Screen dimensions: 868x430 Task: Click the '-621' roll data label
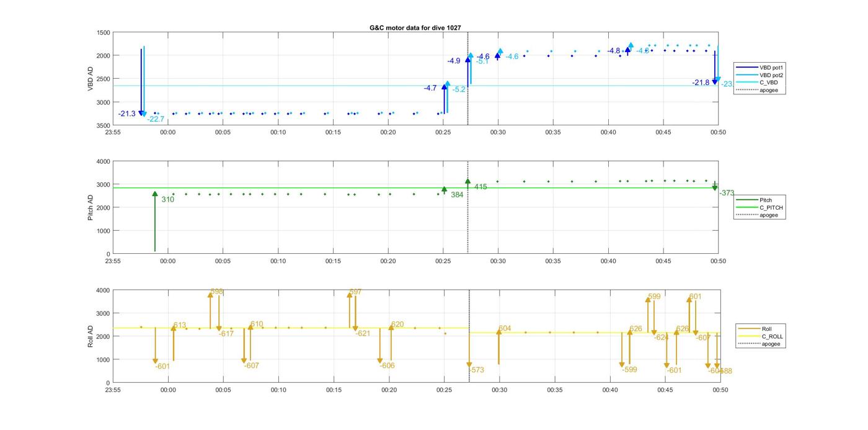point(363,333)
